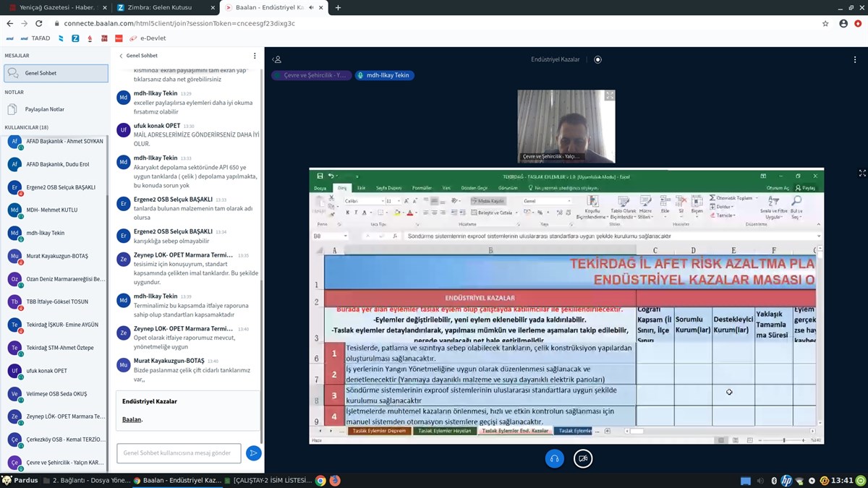Open Paylaşılan Notlar shared notes

54,109
